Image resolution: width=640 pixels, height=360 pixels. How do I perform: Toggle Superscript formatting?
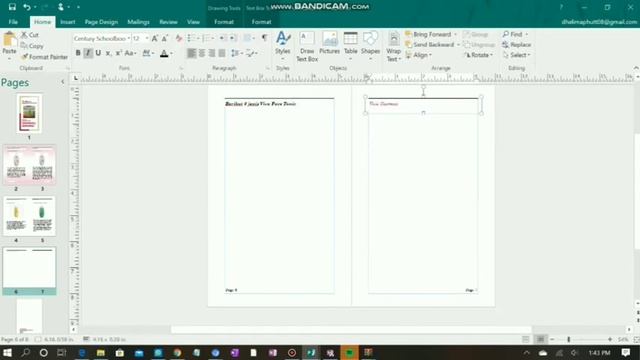point(118,53)
